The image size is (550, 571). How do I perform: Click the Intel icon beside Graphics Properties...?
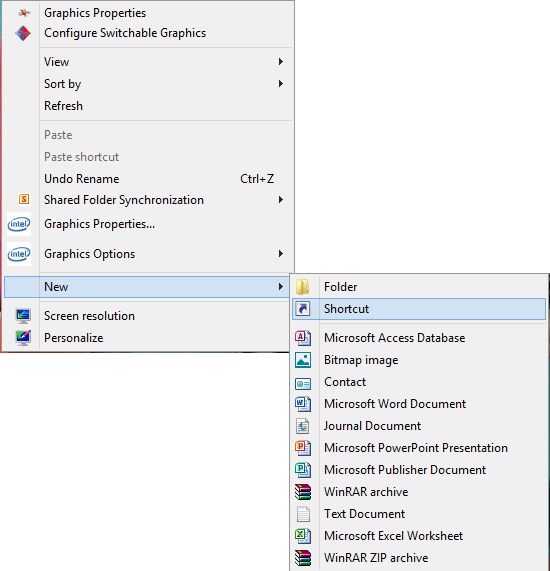tap(19, 224)
